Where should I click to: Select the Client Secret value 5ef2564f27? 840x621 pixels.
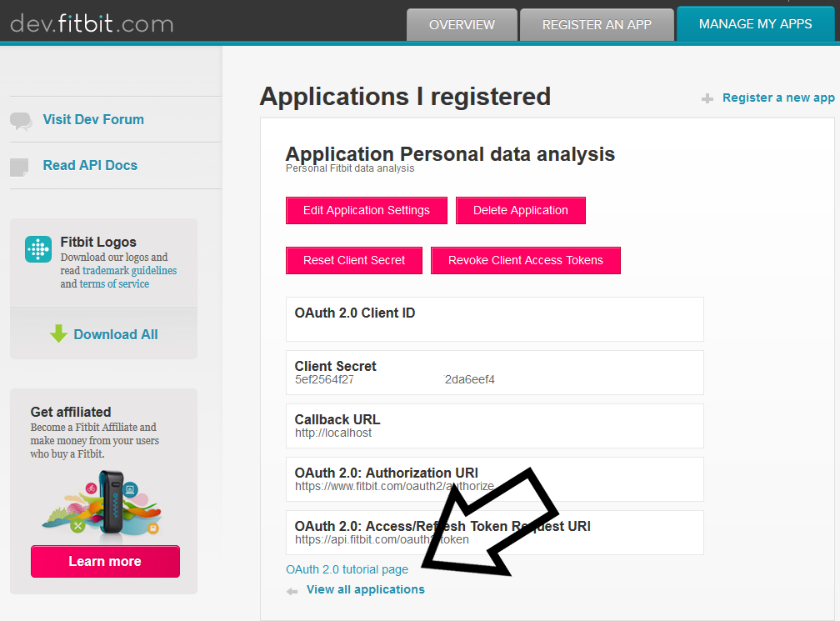(324, 379)
